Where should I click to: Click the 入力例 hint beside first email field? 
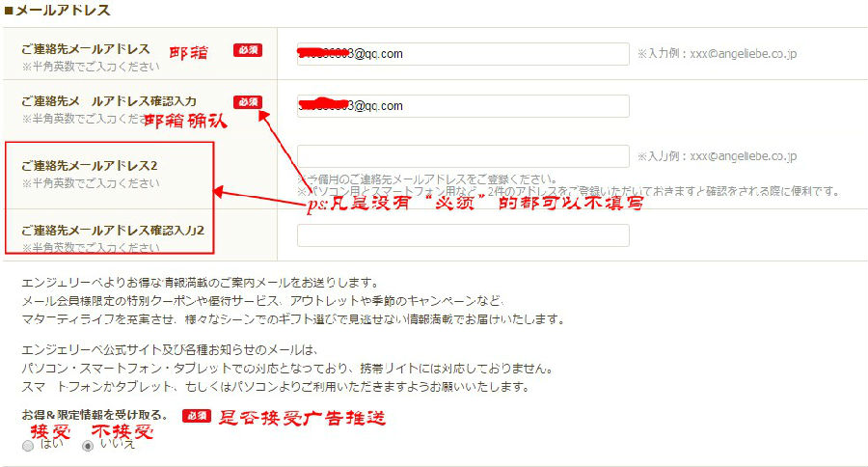716,54
